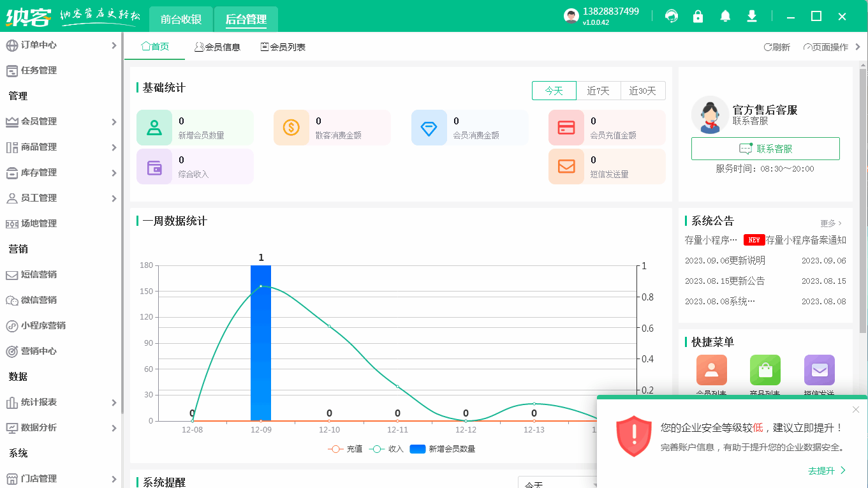This screenshot has height=488, width=868.
Task: Switch to the 会员信息 tab
Action: (x=217, y=47)
